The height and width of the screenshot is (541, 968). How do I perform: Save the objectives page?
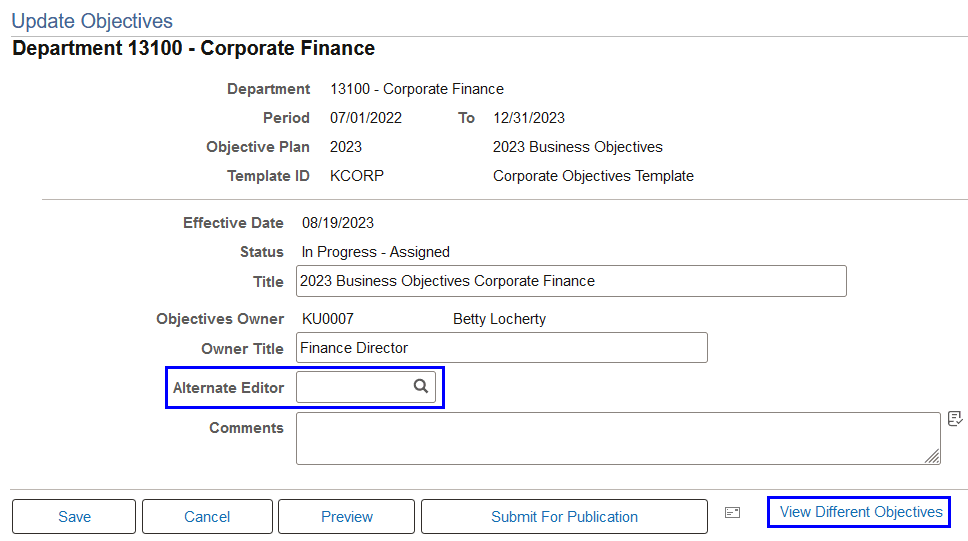74,516
